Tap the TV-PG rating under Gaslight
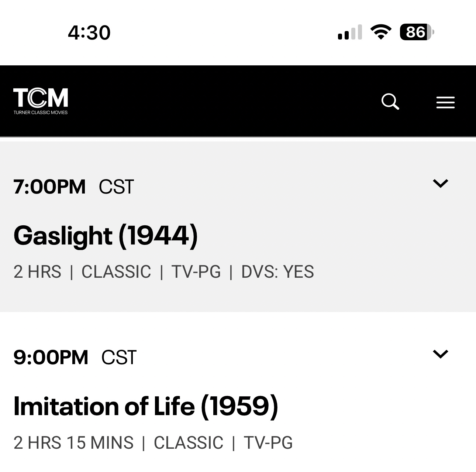Screen dimensions: 476x472 tap(196, 272)
